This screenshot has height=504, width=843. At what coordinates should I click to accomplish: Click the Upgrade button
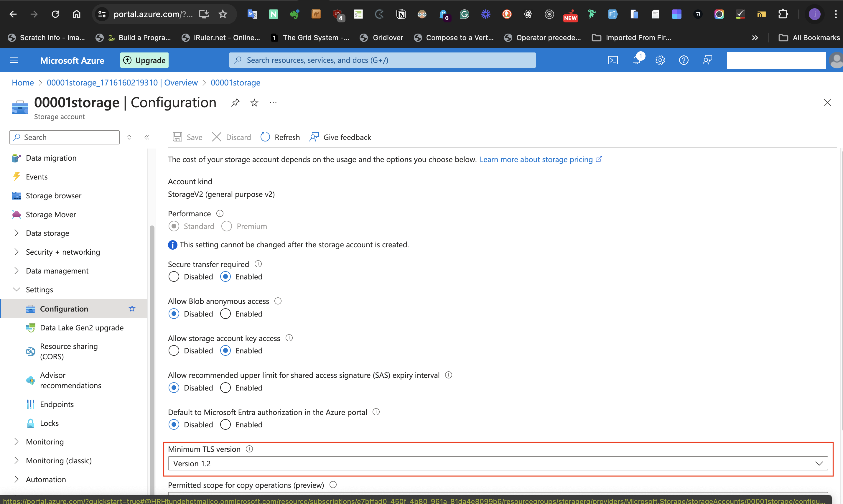[144, 60]
